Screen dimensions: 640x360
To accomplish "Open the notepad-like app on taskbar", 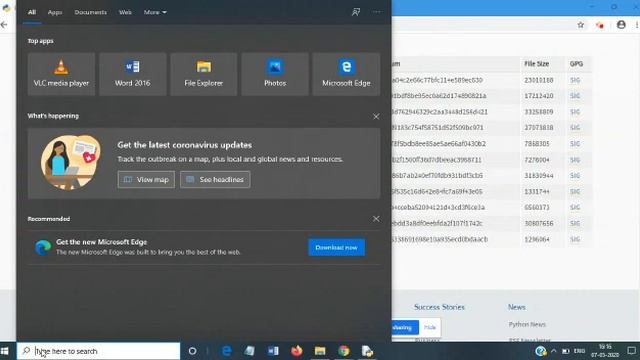I will tap(249, 351).
